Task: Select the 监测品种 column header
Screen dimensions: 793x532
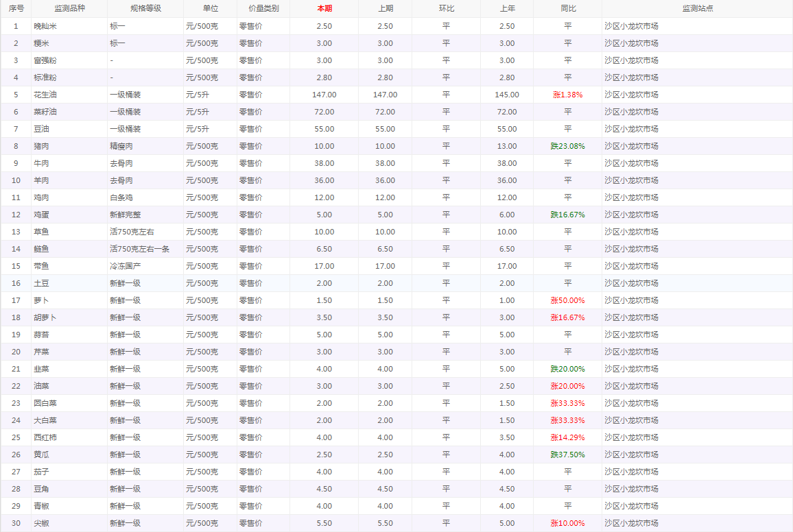Action: point(69,9)
